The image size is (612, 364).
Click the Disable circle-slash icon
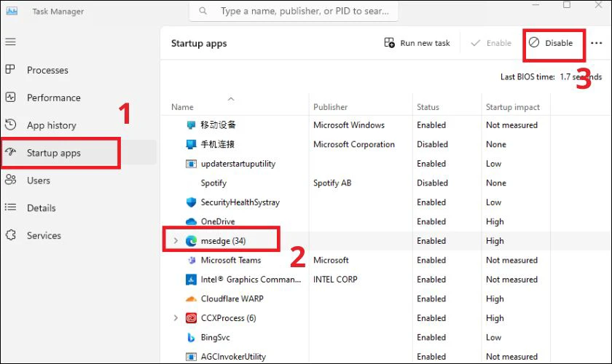(534, 42)
